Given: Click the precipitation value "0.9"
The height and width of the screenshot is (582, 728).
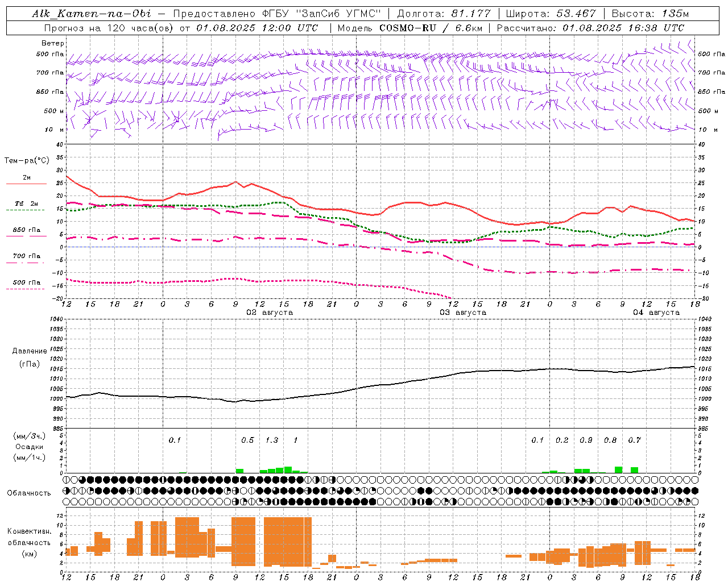Looking at the screenshot, I should [x=586, y=440].
